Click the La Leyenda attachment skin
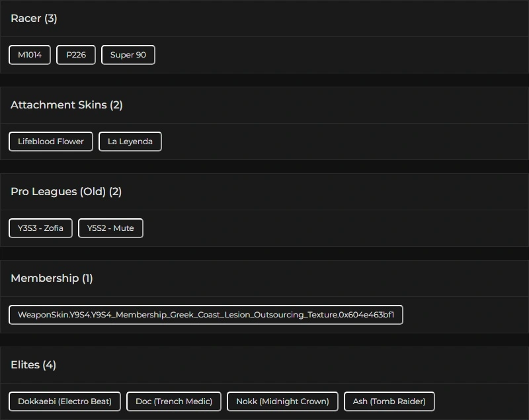This screenshot has width=529, height=420. point(130,142)
